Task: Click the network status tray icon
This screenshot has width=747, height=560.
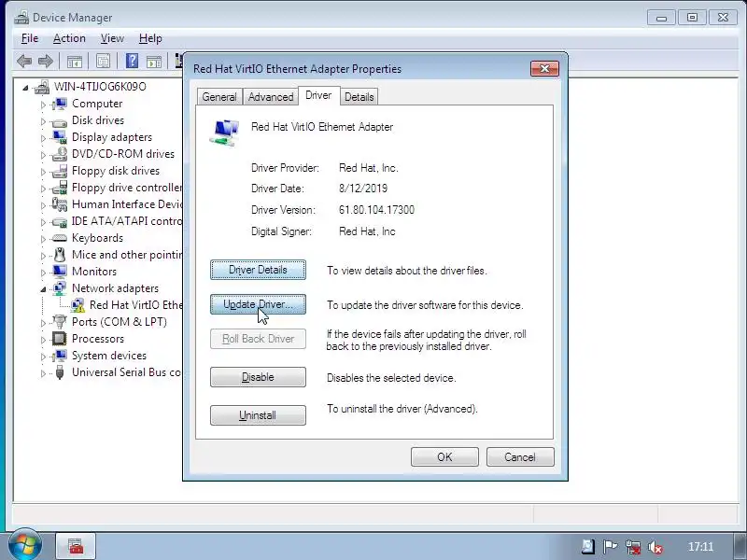Action: click(x=633, y=547)
